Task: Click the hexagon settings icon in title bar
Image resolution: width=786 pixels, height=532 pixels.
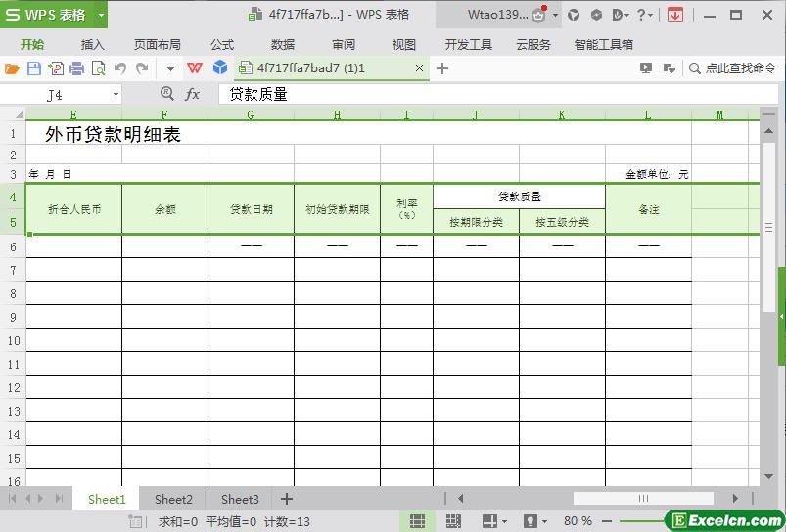Action: [x=596, y=15]
